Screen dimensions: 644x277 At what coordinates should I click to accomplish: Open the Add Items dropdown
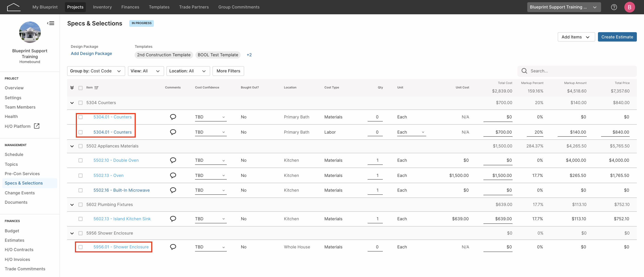click(x=576, y=37)
